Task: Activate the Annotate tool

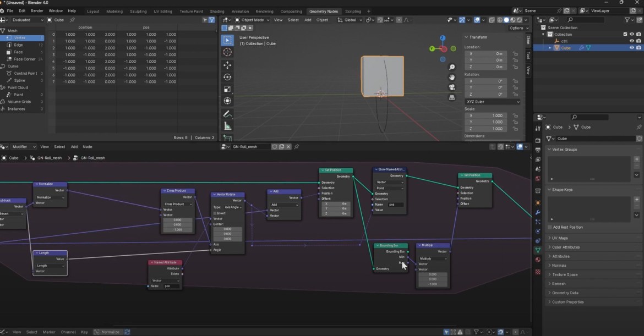Action: [227, 114]
